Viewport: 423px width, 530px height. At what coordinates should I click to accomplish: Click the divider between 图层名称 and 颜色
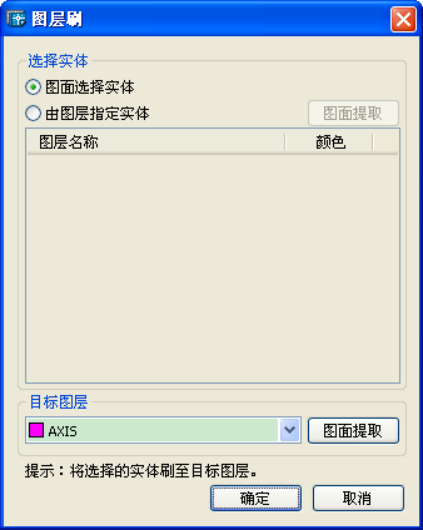(x=285, y=142)
